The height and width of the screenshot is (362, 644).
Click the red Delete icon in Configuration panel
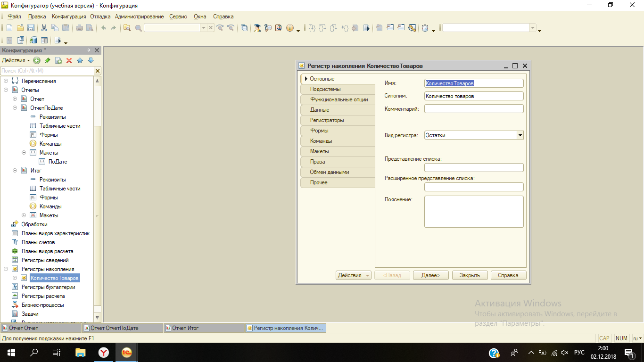tap(69, 60)
